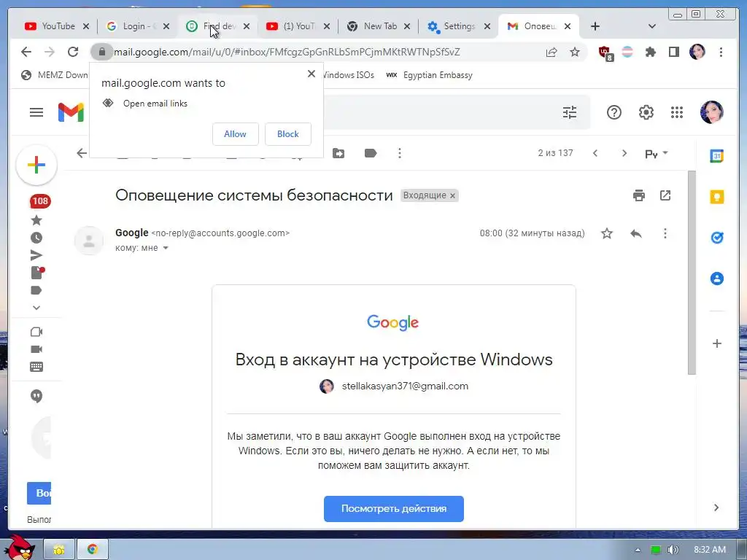This screenshot has width=747, height=560.
Task: Open Drafts icon in sidebar
Action: click(x=37, y=273)
